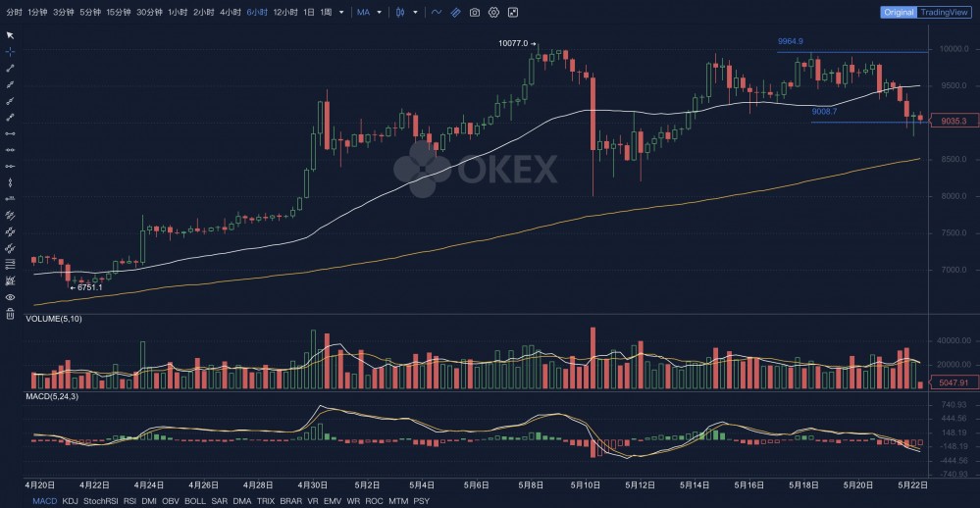This screenshot has width=980, height=508.
Task: Take a chart screenshot with camera icon
Action: [475, 13]
